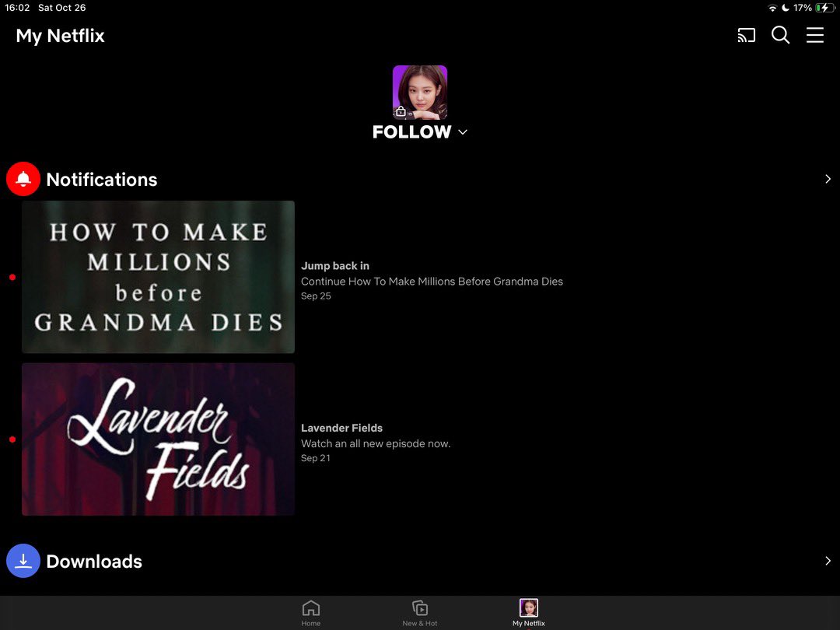Open the Downloads section heading
This screenshot has height=630, width=840.
coord(94,562)
